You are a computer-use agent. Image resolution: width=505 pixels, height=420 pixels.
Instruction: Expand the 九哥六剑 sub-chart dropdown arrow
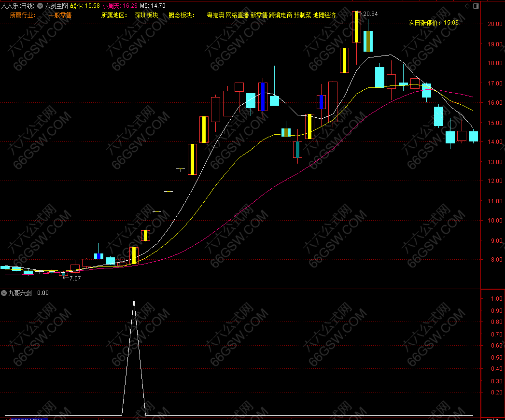[x=4, y=293]
